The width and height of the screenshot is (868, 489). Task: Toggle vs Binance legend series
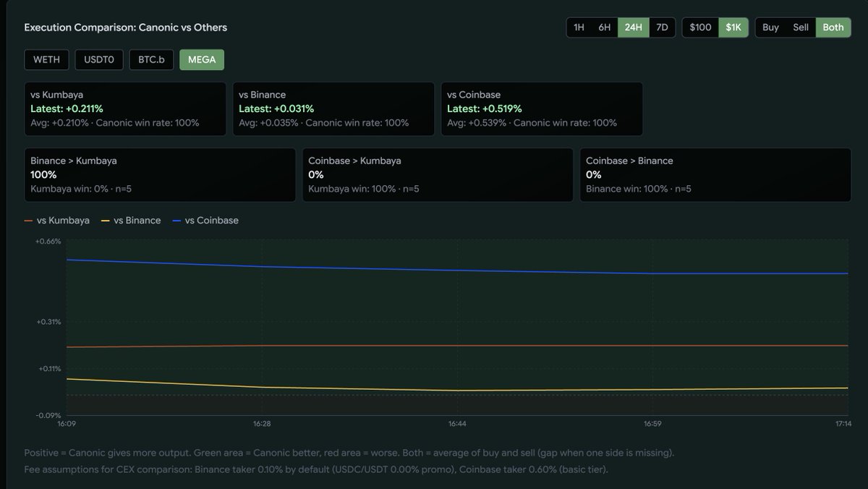click(x=131, y=220)
